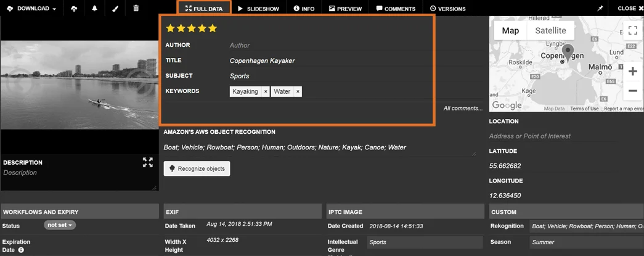644x256 pixels.
Task: Open the Info tab
Action: point(304,9)
